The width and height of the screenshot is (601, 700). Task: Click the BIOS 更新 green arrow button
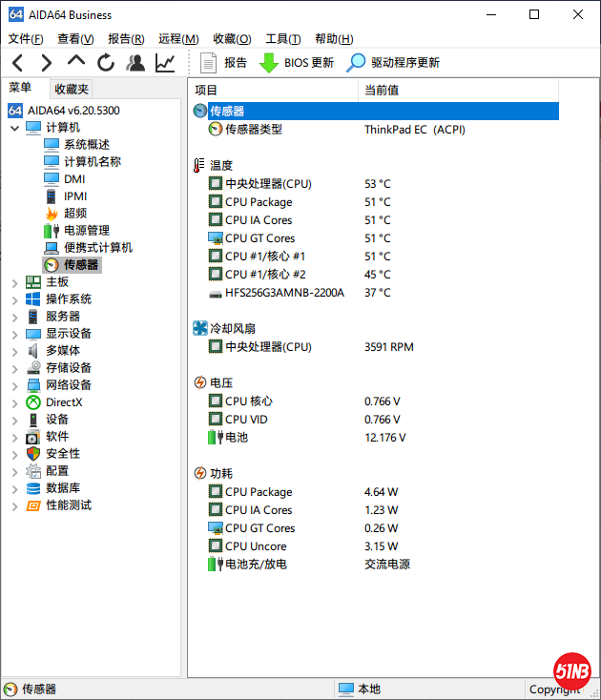tap(297, 63)
